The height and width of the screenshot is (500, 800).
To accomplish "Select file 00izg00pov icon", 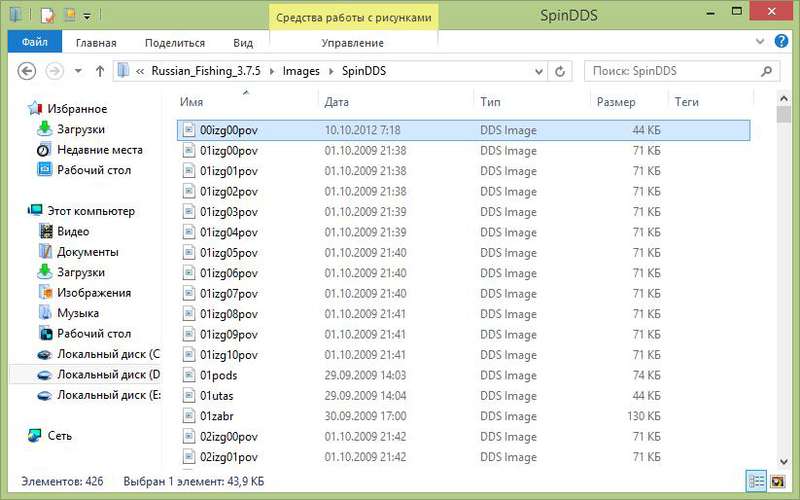I will [189, 130].
